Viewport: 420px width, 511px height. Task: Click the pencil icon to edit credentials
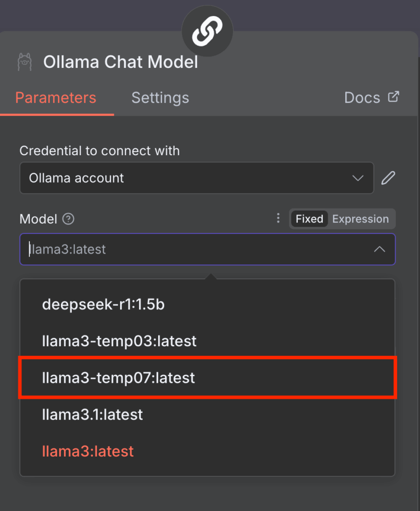[388, 178]
